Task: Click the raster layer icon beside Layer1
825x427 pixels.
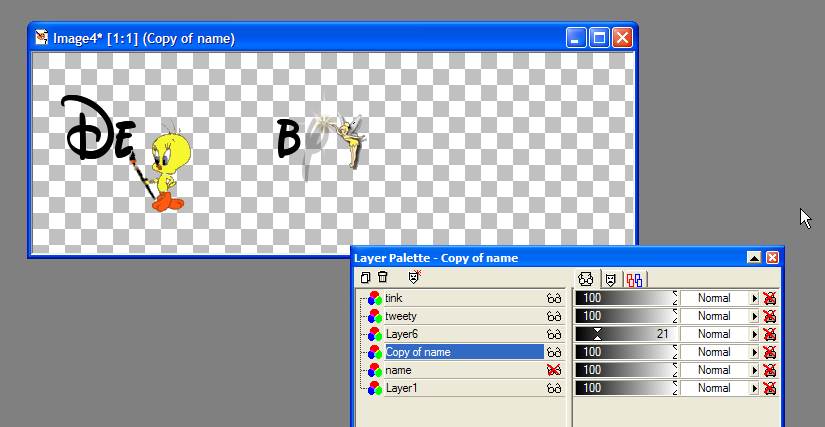Action: [375, 388]
